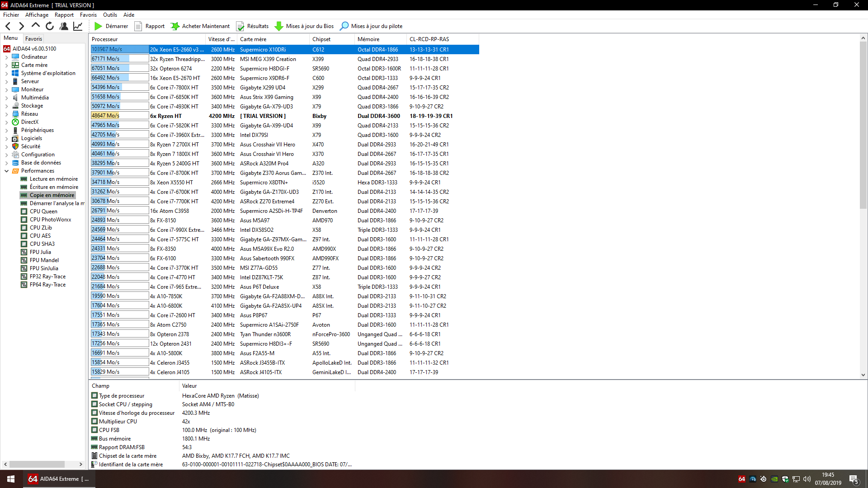Open the Windows Start button
Screen dimensions: 868x488
tap(11, 479)
